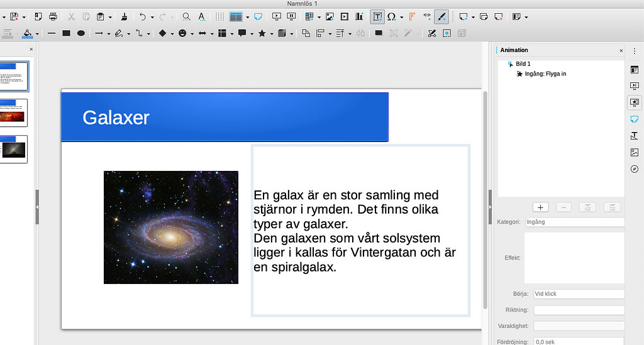Add a new slide
This screenshot has height=345, width=644.
coord(464,17)
